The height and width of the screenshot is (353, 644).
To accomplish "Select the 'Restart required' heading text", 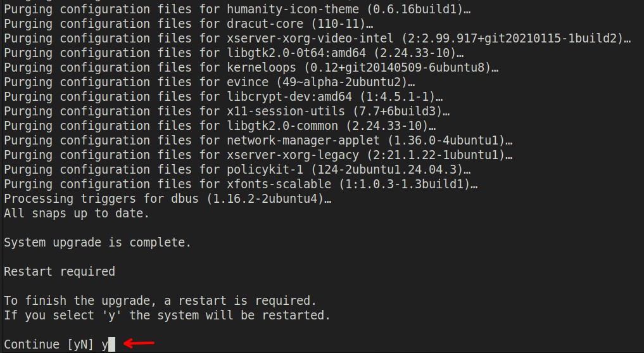I will 60,271.
